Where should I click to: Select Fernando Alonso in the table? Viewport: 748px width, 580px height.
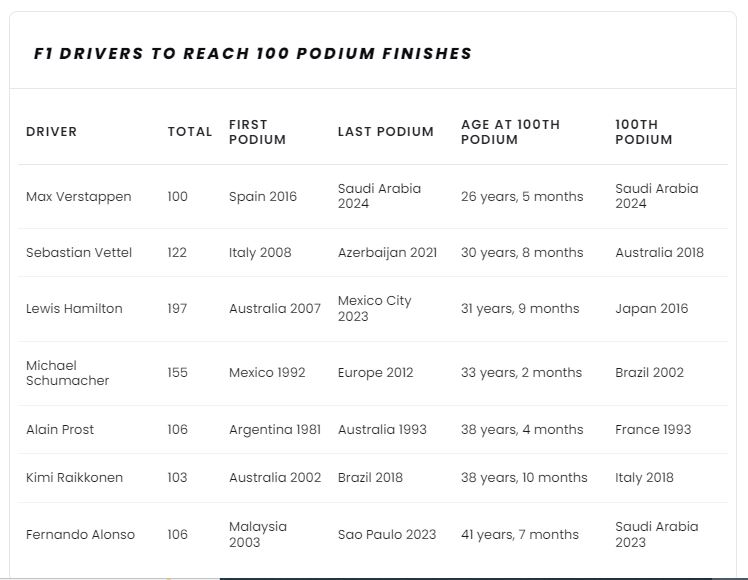click(x=80, y=534)
